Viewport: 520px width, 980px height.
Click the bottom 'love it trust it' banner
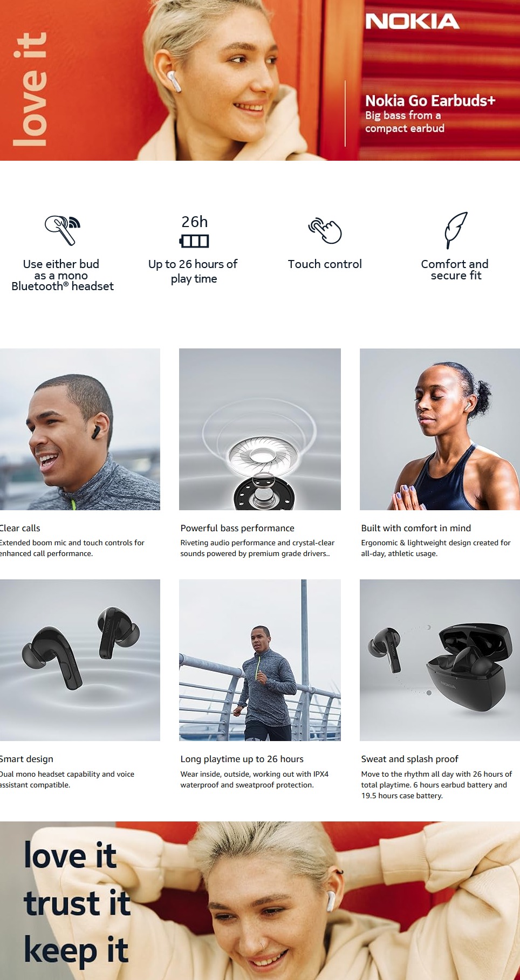[260, 901]
